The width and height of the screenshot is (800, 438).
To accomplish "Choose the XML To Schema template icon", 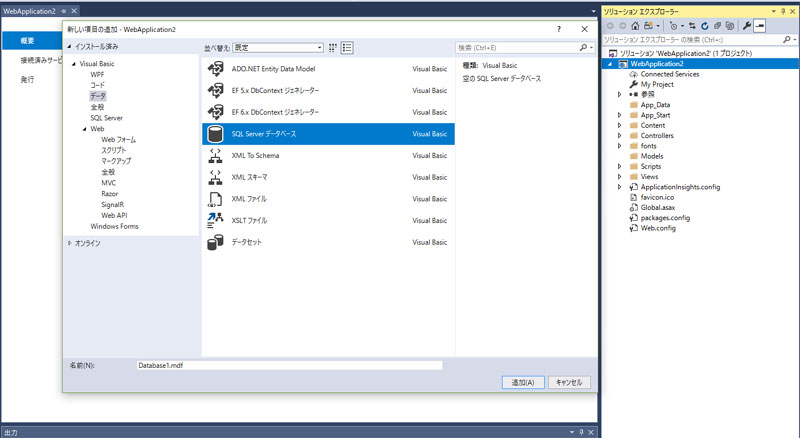I will point(215,156).
